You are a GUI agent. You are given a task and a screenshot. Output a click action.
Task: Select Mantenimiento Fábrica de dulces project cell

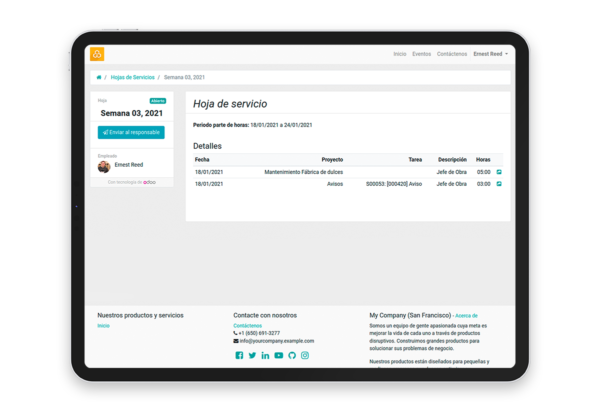[x=304, y=172]
